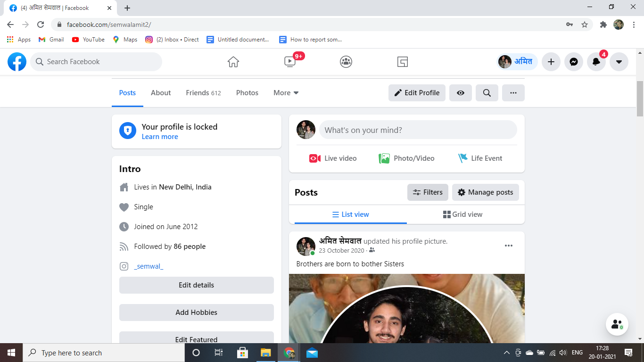Start a Live video
Viewport: 644px width, 362px height.
pyautogui.click(x=333, y=158)
